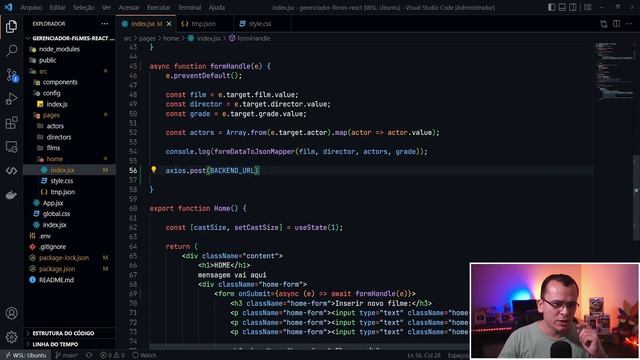Open the Extensions view
Image resolution: width=640 pixels, height=360 pixels.
(11, 123)
